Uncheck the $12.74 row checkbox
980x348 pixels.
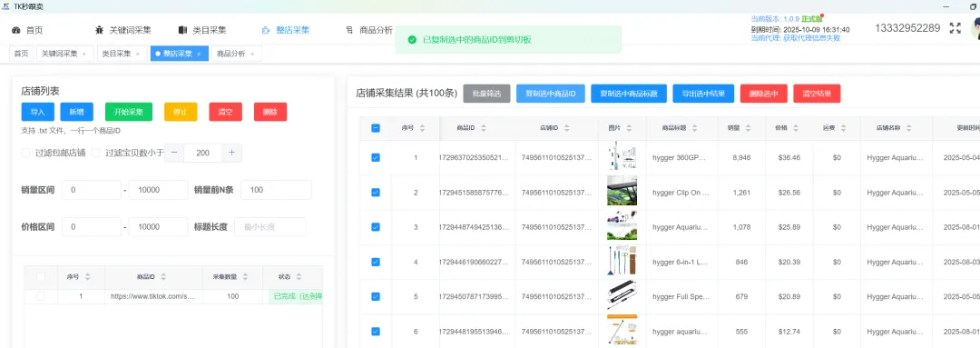pyautogui.click(x=376, y=332)
